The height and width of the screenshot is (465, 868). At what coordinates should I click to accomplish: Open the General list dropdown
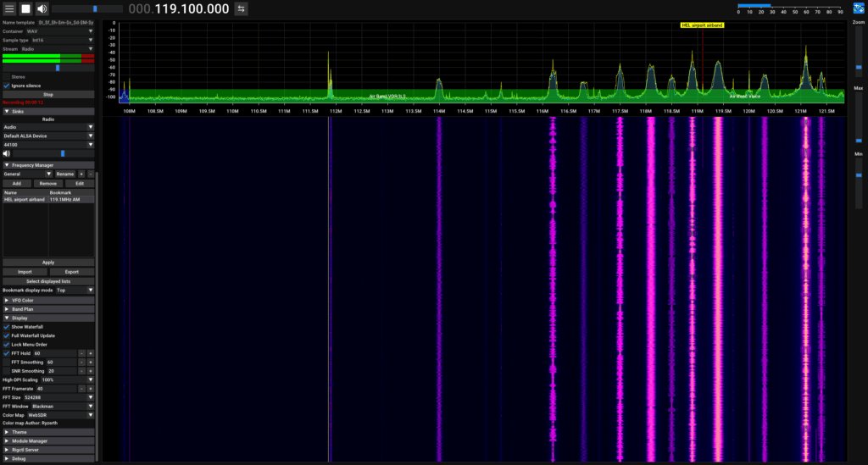pyautogui.click(x=27, y=174)
